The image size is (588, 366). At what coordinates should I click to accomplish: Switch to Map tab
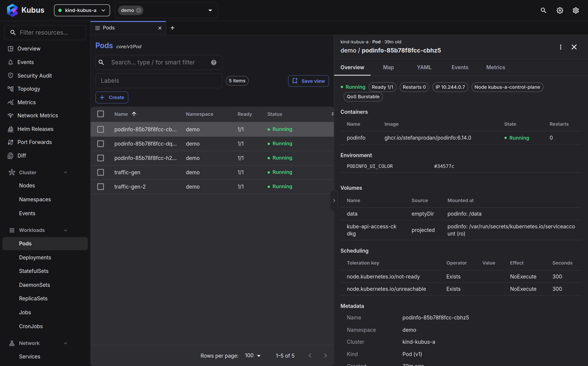click(x=388, y=67)
